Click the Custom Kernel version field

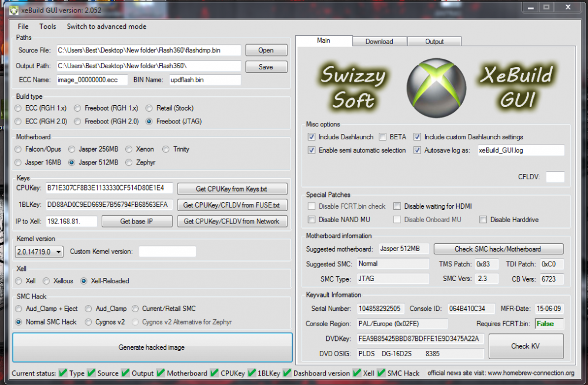[x=167, y=252]
